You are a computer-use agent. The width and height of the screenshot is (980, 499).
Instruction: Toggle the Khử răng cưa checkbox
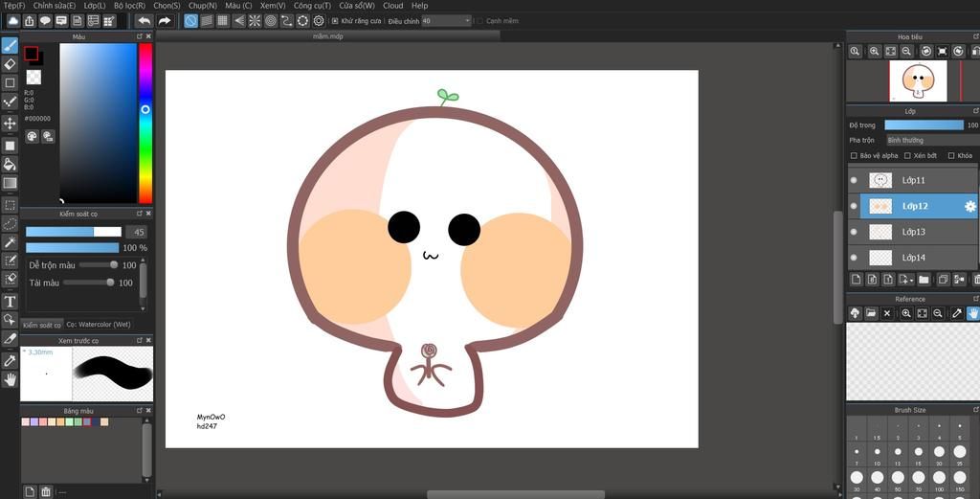click(335, 21)
